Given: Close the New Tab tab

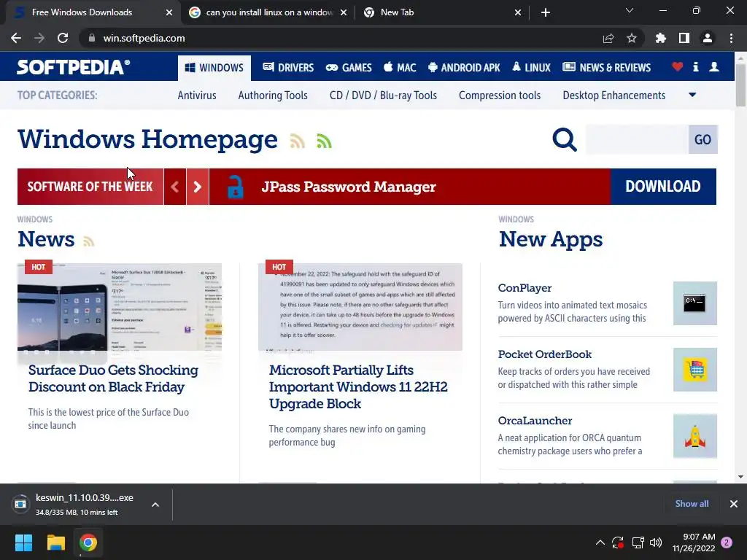Looking at the screenshot, I should (518, 12).
